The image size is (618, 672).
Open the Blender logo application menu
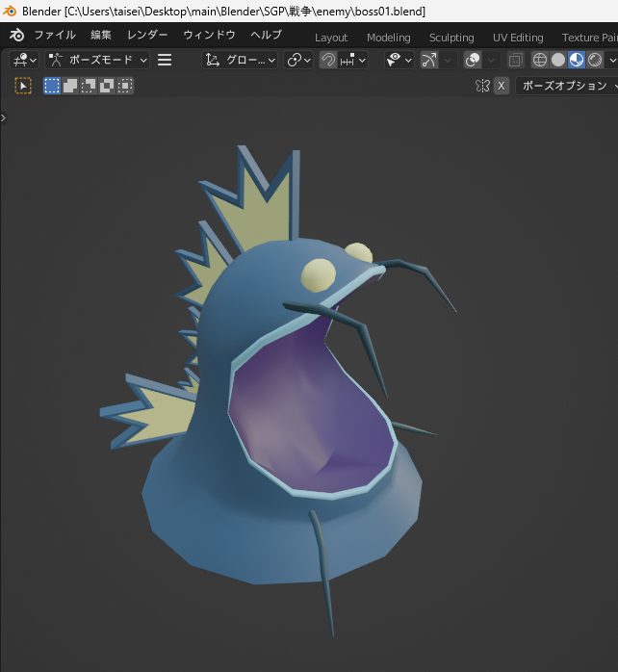16,35
